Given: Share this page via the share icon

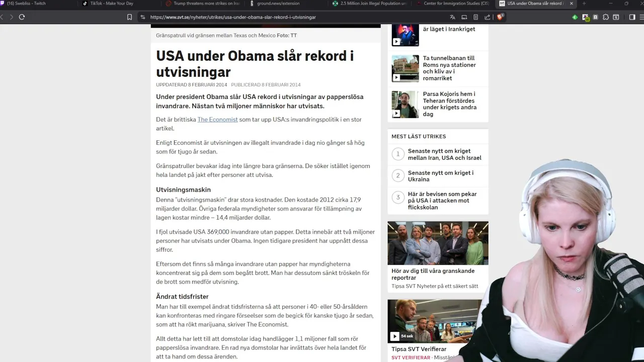Looking at the screenshot, I should pyautogui.click(x=487, y=17).
